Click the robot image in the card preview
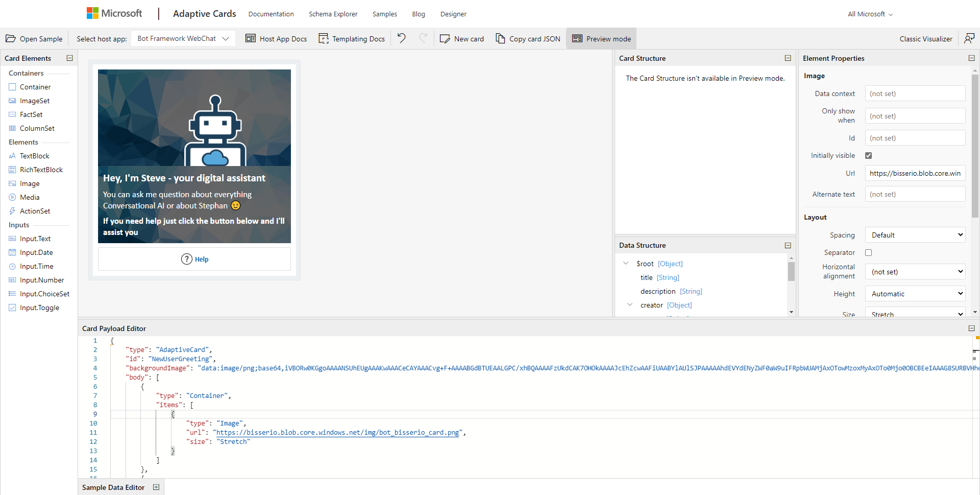980x495 pixels. pos(194,118)
